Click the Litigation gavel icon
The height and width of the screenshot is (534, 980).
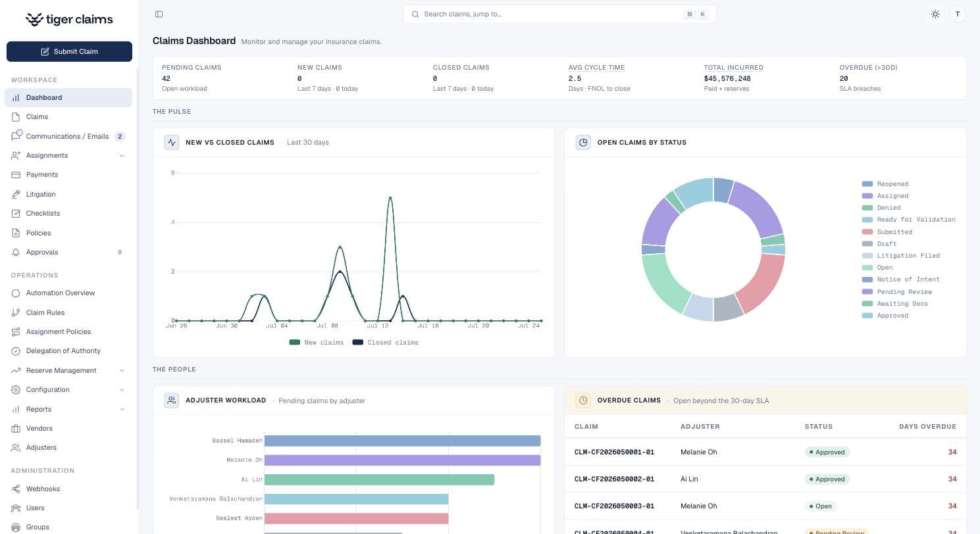[x=16, y=194]
